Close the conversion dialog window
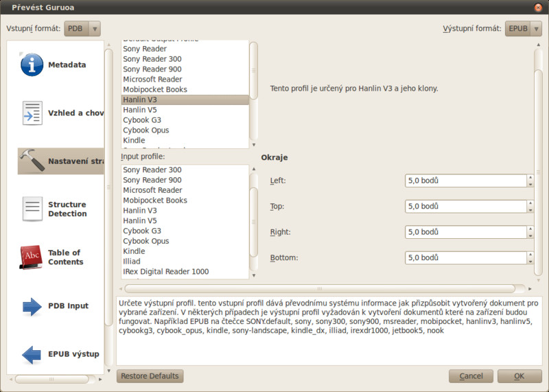This screenshot has width=549, height=392. coord(540,7)
